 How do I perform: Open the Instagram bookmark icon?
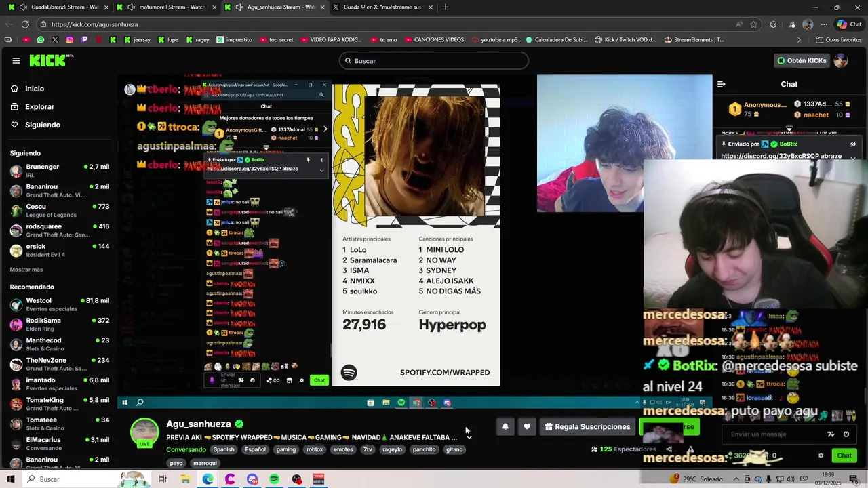pyautogui.click(x=69, y=40)
